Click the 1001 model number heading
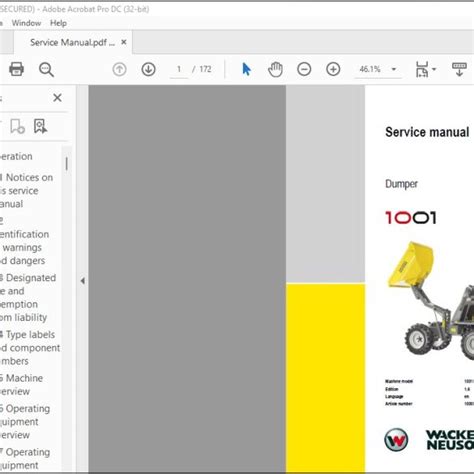 (x=411, y=218)
